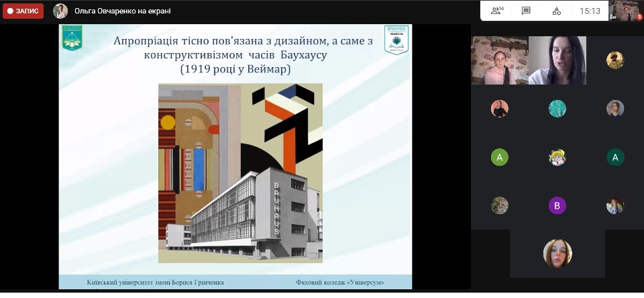Click the light green 'A' participant avatar
The image size is (644, 298).
click(x=499, y=157)
